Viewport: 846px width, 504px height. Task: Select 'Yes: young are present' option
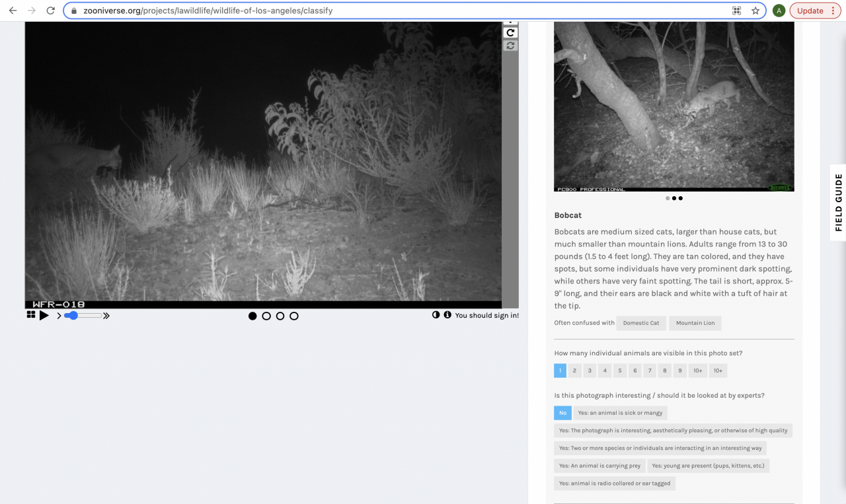point(708,466)
